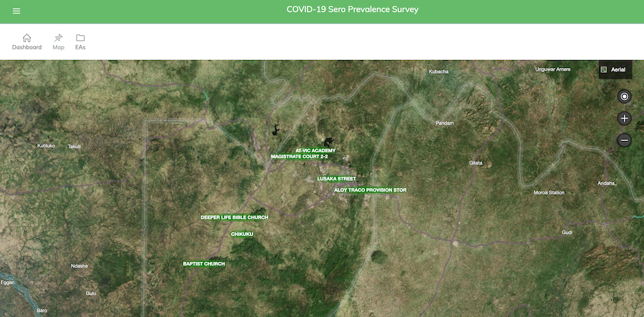Viewport: 644px width, 317px height.
Task: Zoom out with the minus button
Action: 624,140
